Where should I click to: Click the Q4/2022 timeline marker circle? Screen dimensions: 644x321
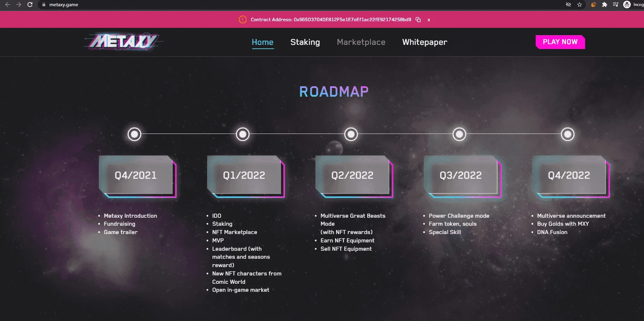click(x=568, y=134)
